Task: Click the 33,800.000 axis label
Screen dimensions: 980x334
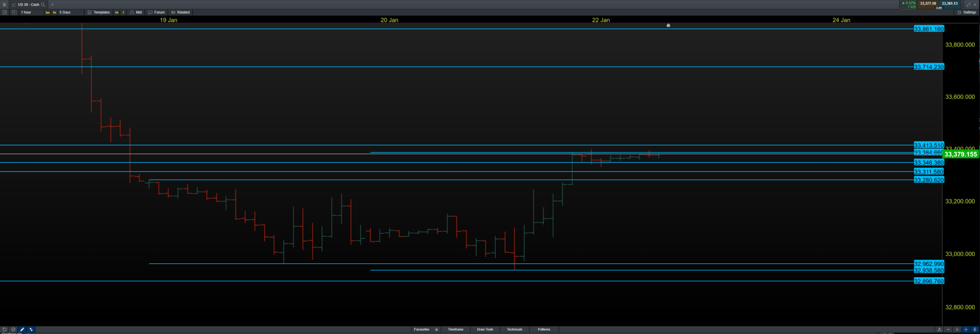Action: click(x=960, y=45)
